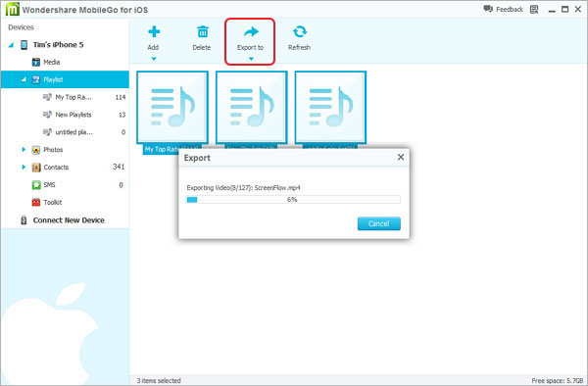
Task: Open the Feedback link
Action: 510,10
